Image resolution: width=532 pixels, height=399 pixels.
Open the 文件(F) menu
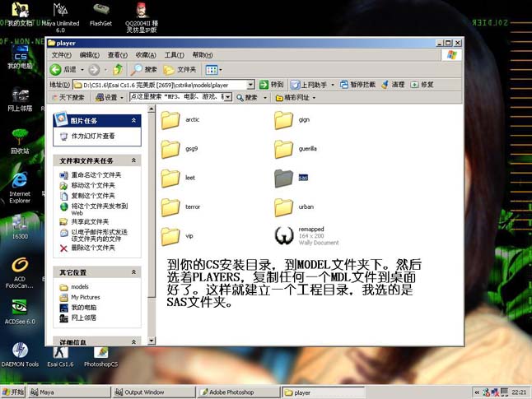[62, 55]
